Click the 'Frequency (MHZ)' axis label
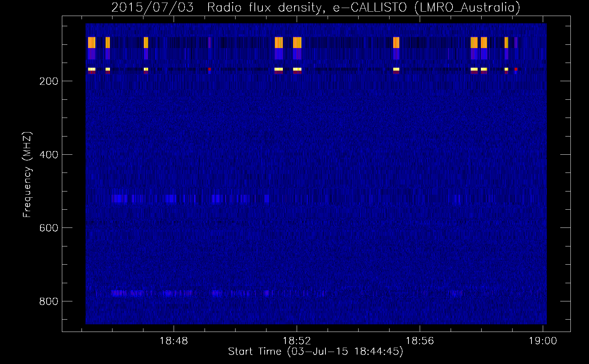Viewport: 589px width, 364px height. click(x=27, y=174)
